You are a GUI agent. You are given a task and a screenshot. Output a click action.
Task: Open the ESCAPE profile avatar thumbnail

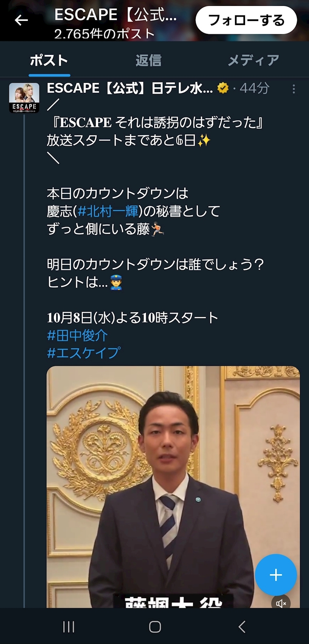[24, 98]
